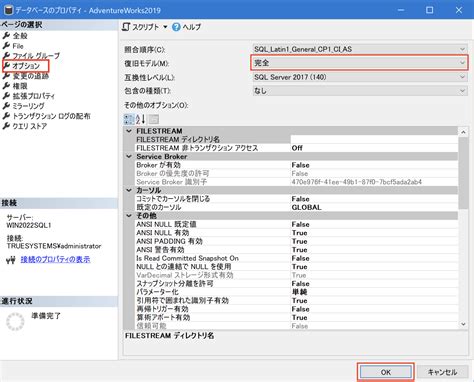This screenshot has height=382, width=474.
Task: Open the 照合順序 combo box
Action: coord(359,49)
